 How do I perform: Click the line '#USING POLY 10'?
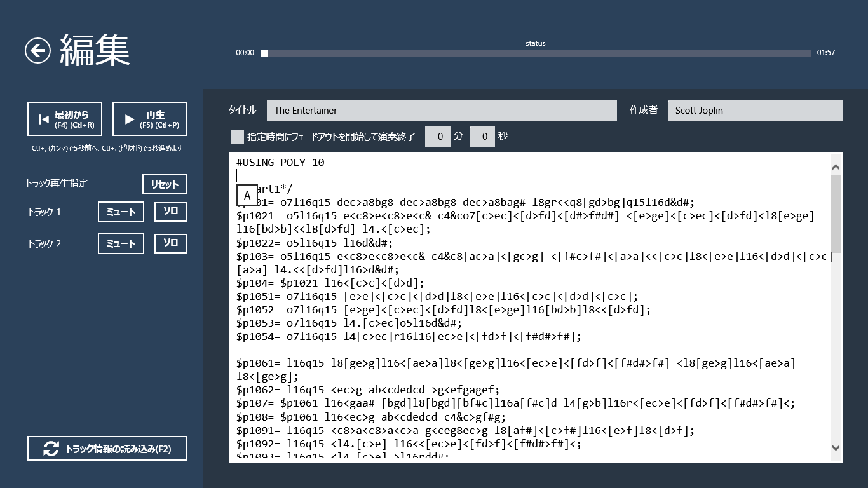point(280,163)
